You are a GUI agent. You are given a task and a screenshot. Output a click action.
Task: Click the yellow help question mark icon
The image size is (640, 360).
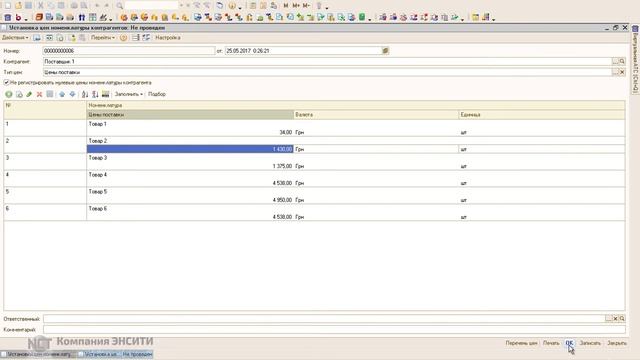pyautogui.click(x=123, y=38)
